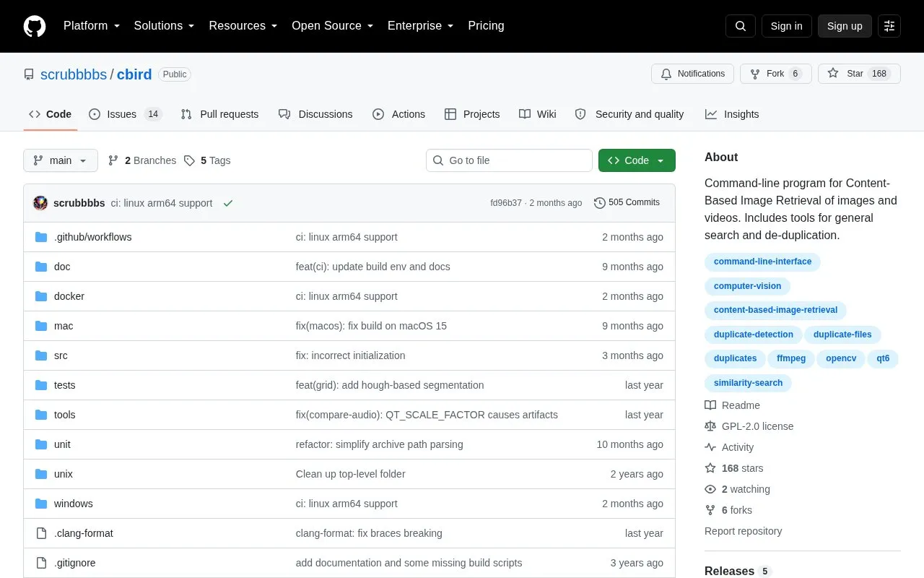
Task: Switch to the Pull requests tab
Action: (x=219, y=114)
